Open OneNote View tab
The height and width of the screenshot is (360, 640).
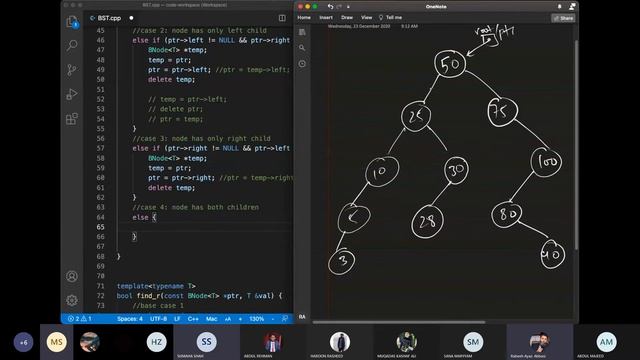tap(367, 18)
